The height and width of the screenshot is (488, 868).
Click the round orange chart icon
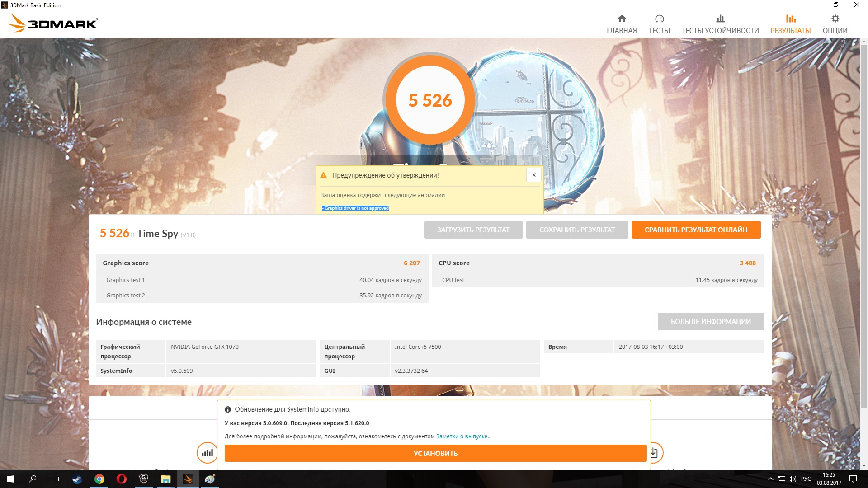tap(207, 452)
